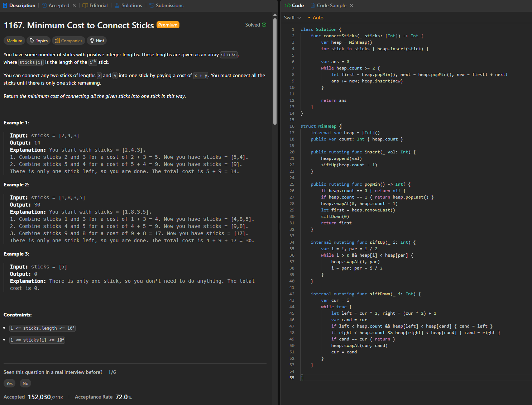Answer No to the interview question

click(x=25, y=383)
